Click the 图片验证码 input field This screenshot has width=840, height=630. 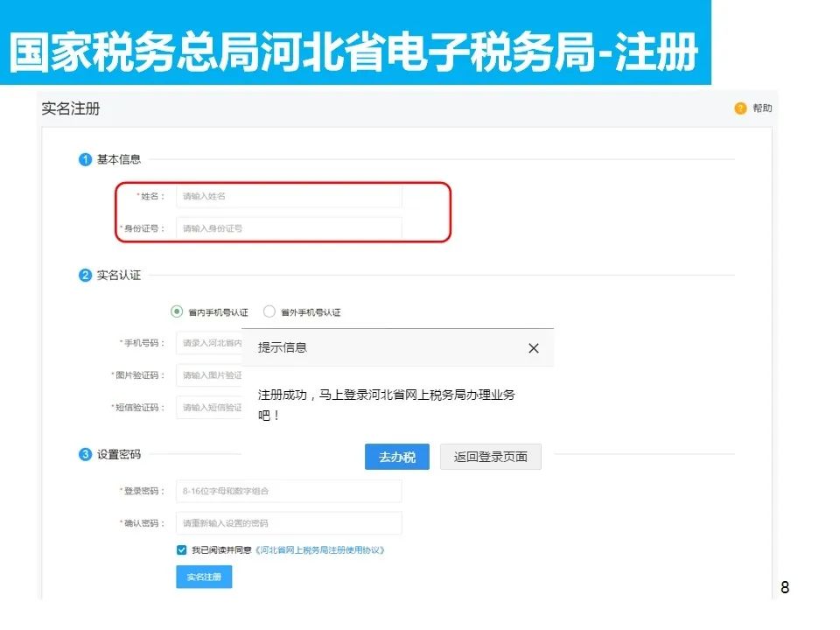click(209, 375)
